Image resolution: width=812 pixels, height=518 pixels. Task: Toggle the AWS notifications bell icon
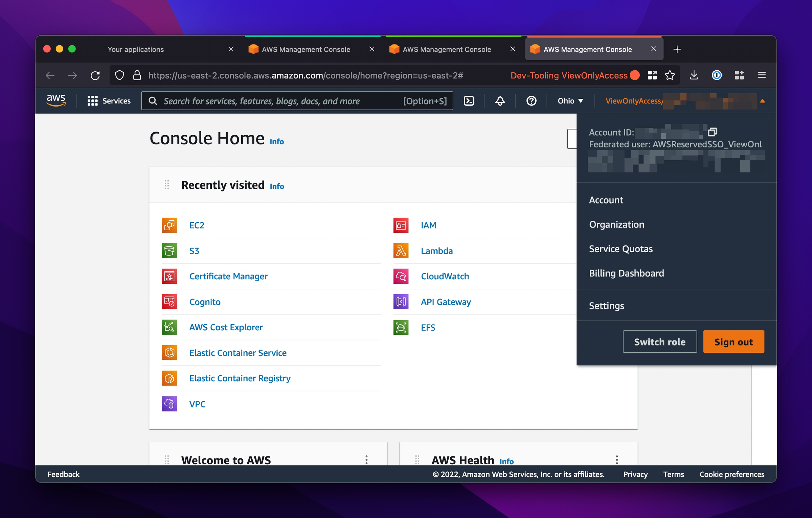point(501,101)
